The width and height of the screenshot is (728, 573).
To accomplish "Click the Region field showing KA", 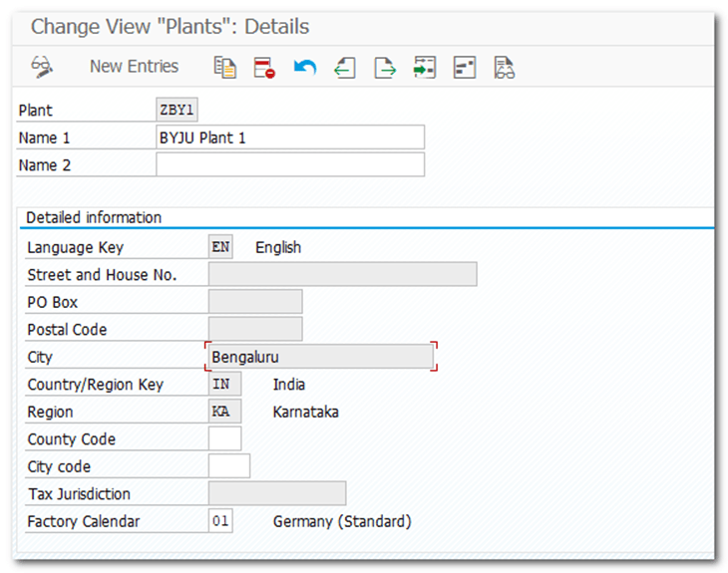I will 224,412.
